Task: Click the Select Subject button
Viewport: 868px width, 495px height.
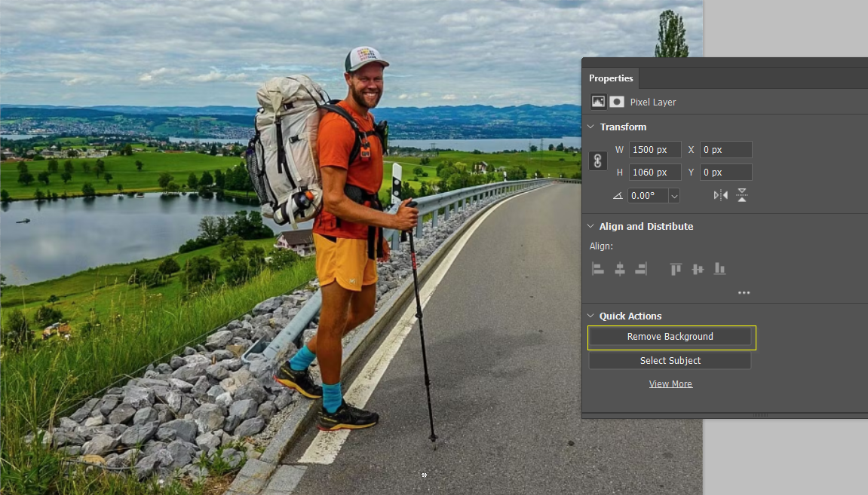Action: point(670,360)
